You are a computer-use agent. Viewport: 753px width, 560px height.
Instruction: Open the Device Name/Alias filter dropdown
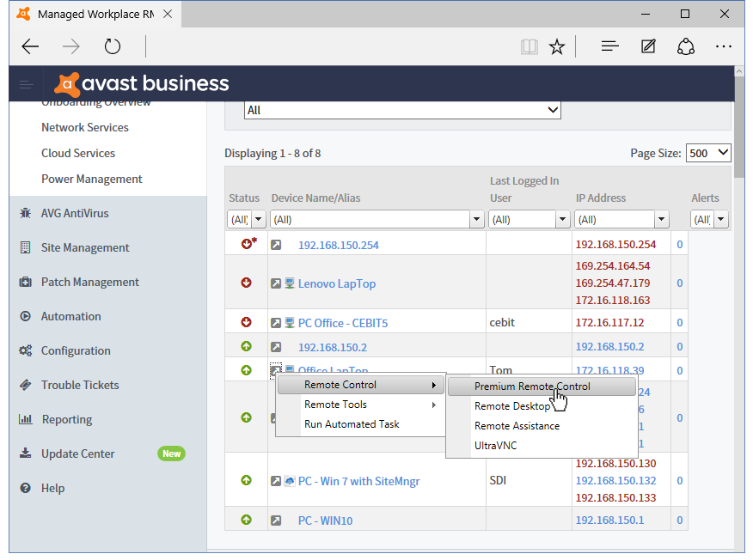[x=476, y=220]
